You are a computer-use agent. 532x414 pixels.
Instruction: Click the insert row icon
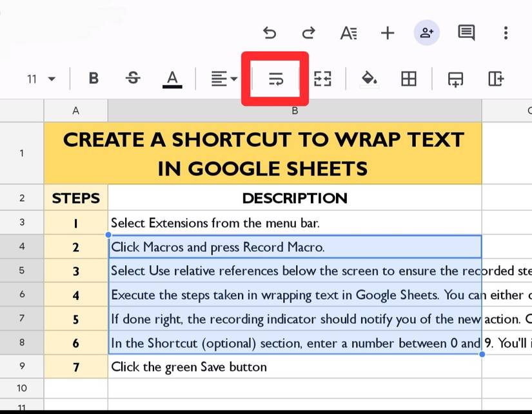click(456, 79)
